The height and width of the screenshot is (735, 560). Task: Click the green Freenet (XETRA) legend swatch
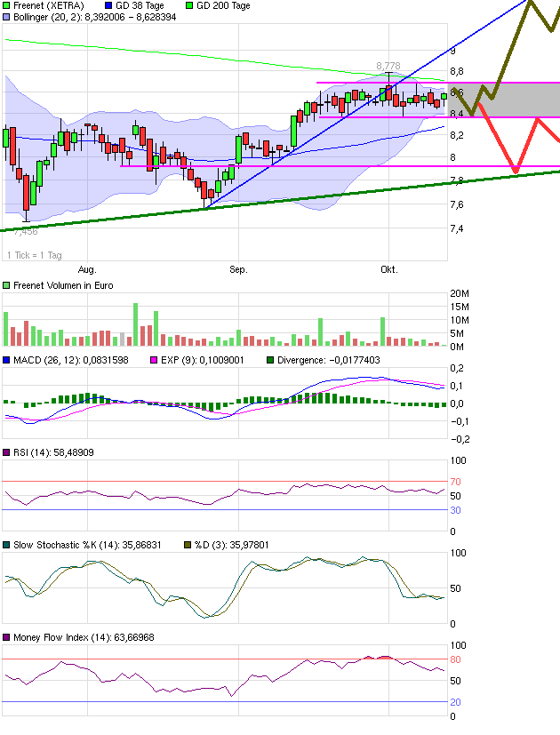(x=6, y=6)
